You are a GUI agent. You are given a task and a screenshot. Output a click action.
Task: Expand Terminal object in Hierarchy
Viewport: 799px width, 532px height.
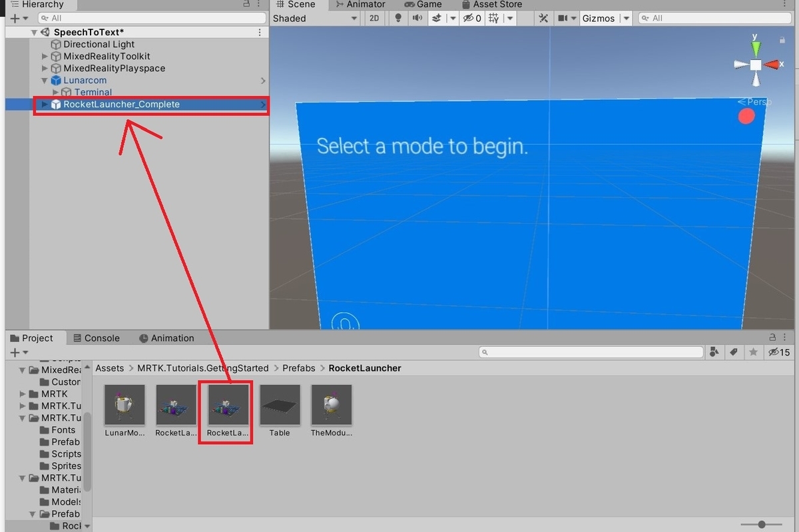tap(56, 93)
